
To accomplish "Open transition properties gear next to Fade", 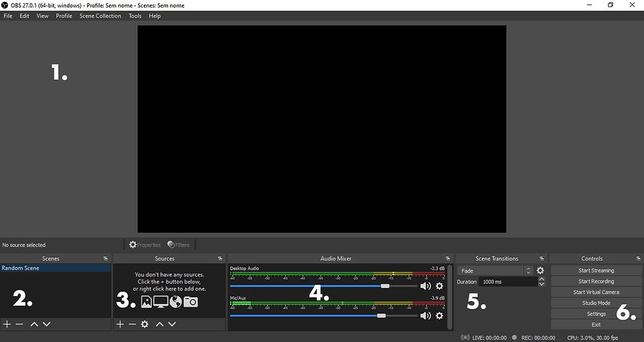I will 540,270.
